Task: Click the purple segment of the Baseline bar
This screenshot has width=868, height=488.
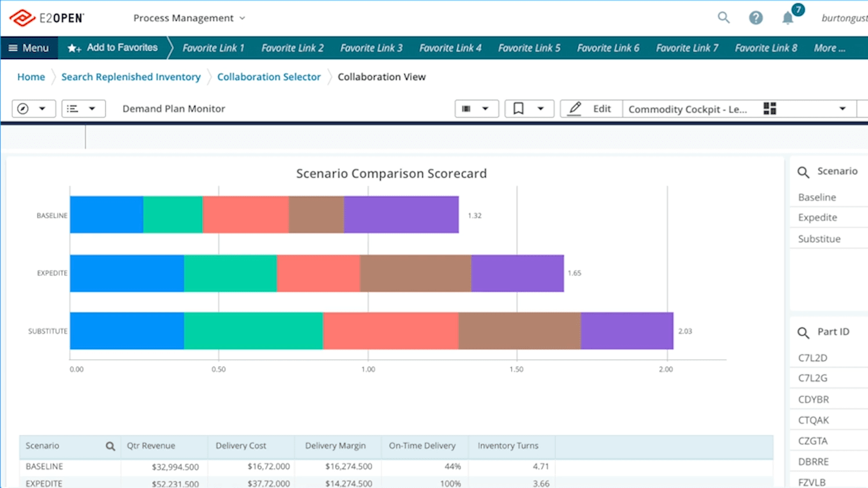Action: click(x=401, y=215)
